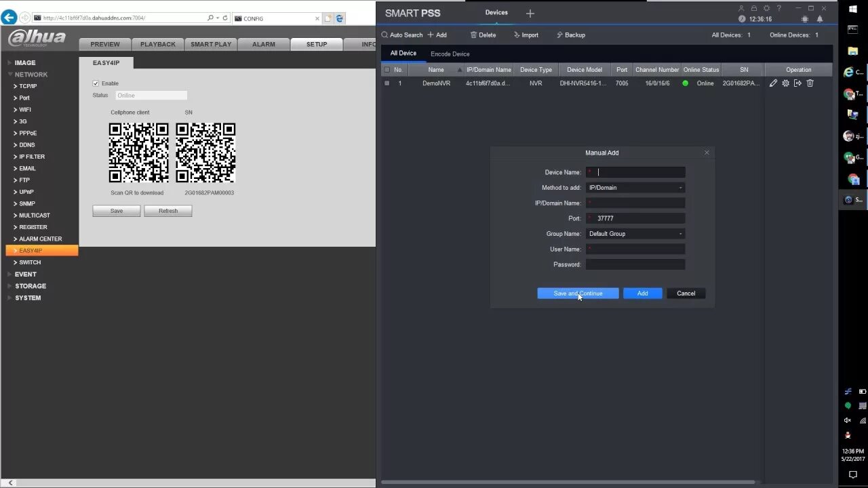This screenshot has height=488, width=868.
Task: Click toolbar Delete in Smart PSS
Action: coord(484,35)
